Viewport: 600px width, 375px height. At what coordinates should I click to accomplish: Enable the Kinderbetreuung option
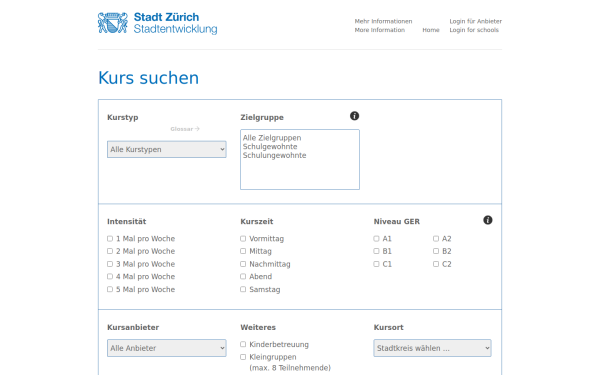(x=243, y=344)
